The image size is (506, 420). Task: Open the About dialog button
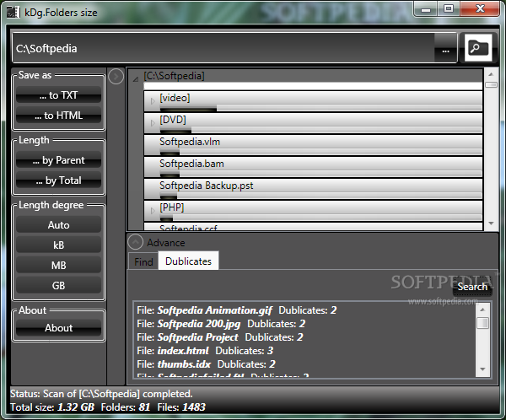[58, 328]
